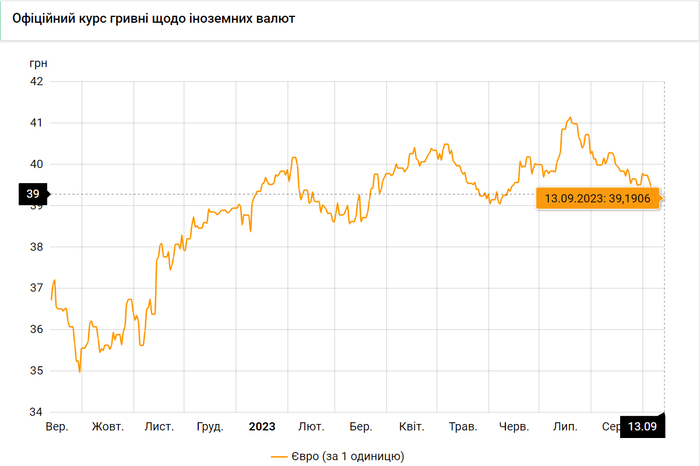Select the 2023 label on the x-axis

click(261, 427)
